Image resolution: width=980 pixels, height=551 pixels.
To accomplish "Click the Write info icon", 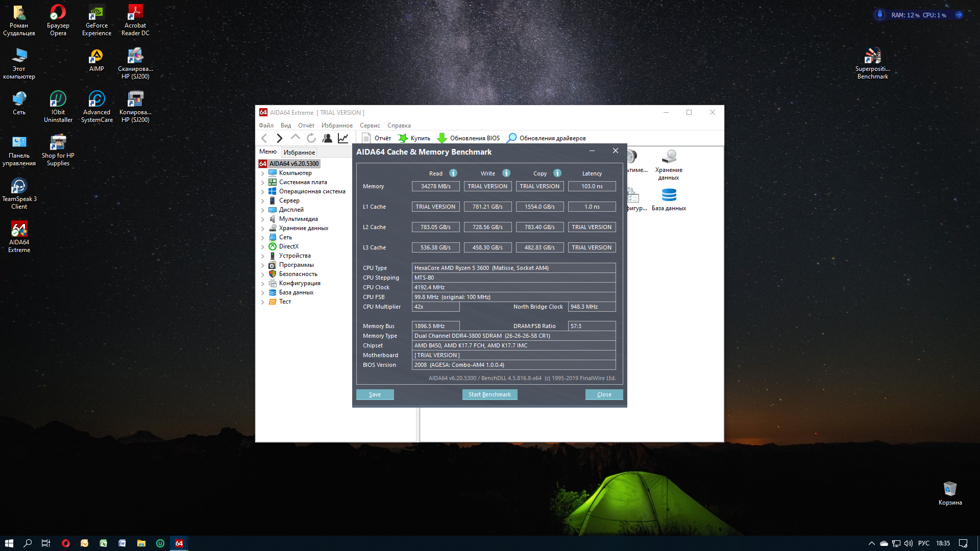I will 506,173.
